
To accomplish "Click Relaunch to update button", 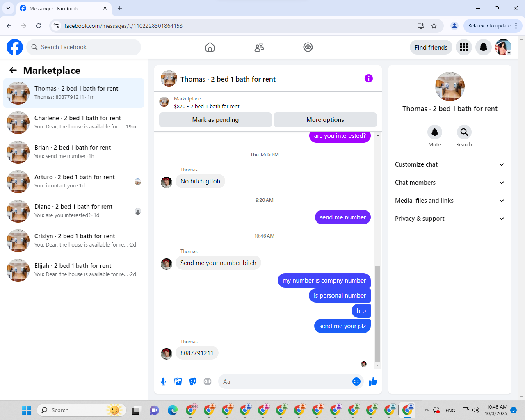I will 493,26.
